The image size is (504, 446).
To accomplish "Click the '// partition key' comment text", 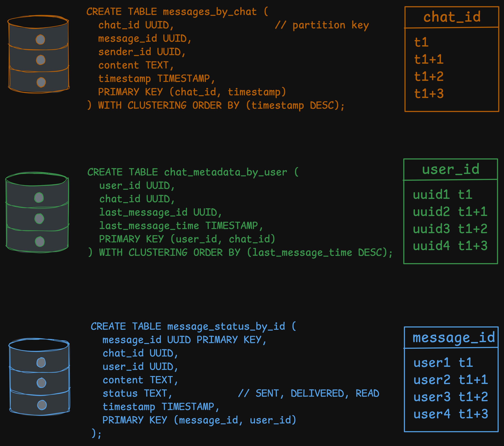I will tap(322, 25).
